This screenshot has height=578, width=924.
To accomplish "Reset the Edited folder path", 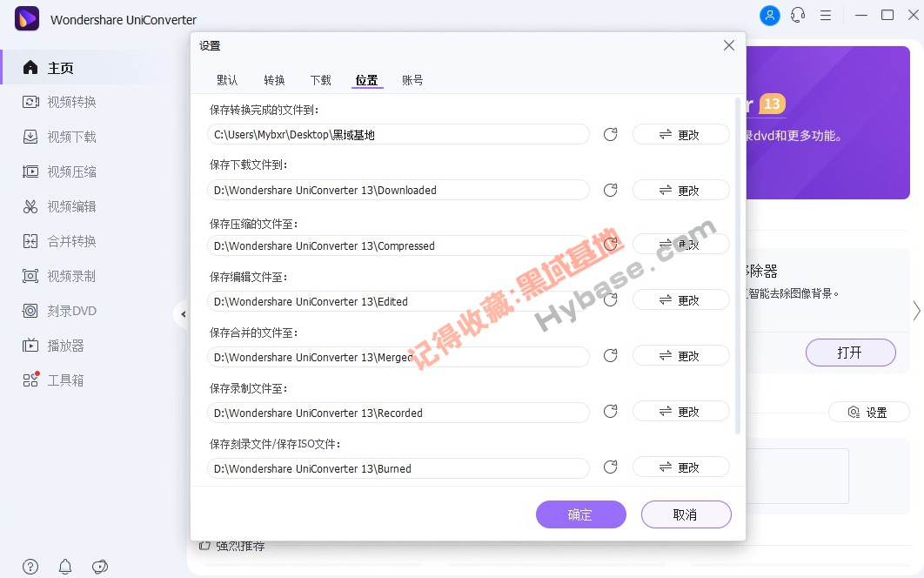I will tap(611, 299).
